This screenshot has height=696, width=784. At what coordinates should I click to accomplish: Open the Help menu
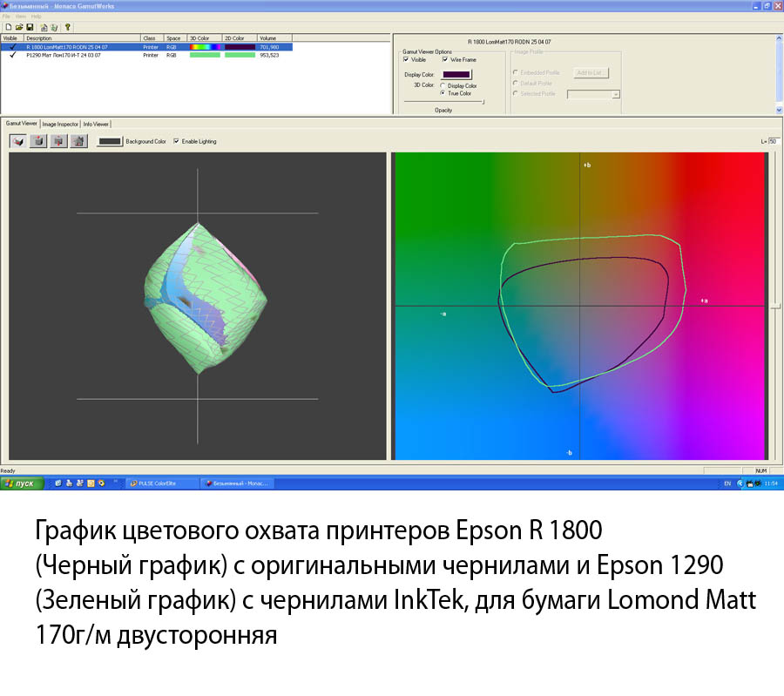36,17
